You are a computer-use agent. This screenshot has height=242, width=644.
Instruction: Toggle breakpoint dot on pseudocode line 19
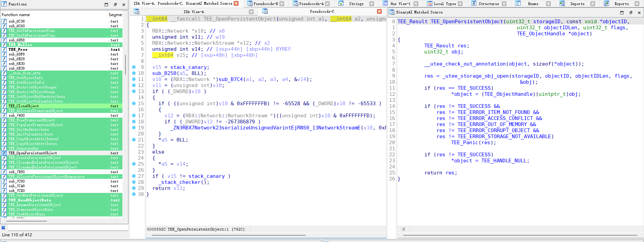134,128
